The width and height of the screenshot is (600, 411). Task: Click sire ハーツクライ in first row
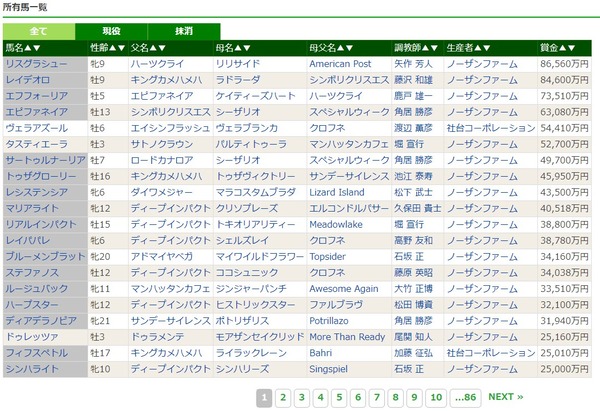point(157,64)
